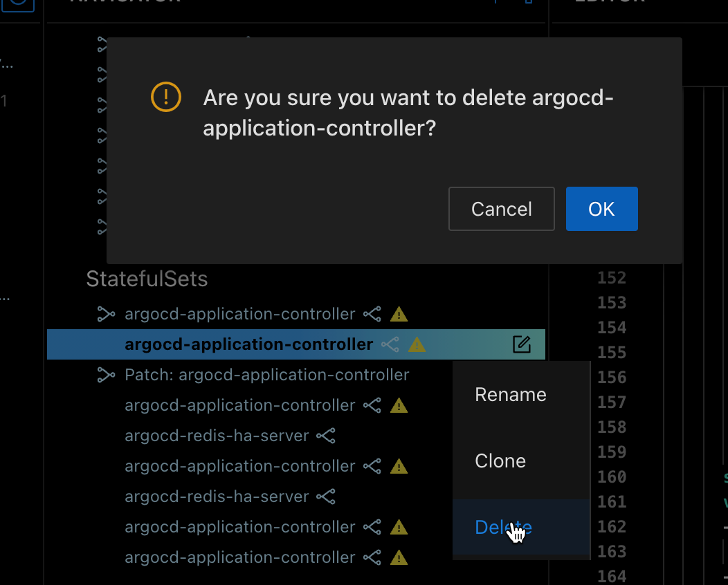Screen dimensions: 728x585
Task: Select Delete in the context menu
Action: 504,527
